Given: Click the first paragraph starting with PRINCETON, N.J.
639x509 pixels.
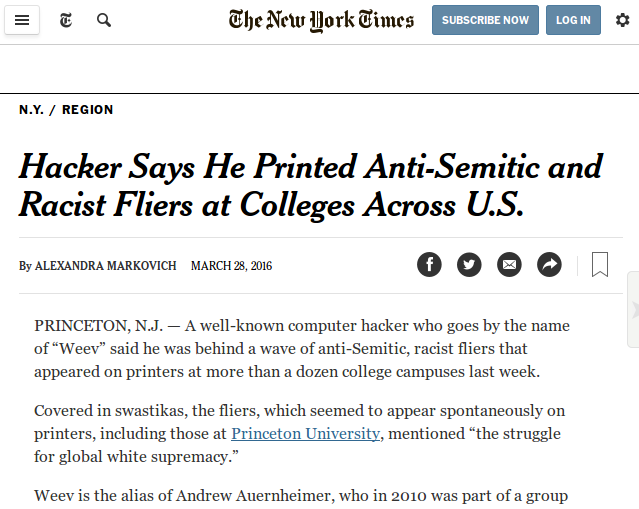Looking at the screenshot, I should pos(300,349).
